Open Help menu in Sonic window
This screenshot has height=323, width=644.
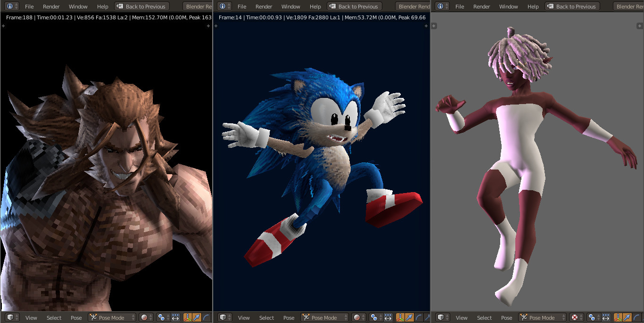pyautogui.click(x=315, y=7)
